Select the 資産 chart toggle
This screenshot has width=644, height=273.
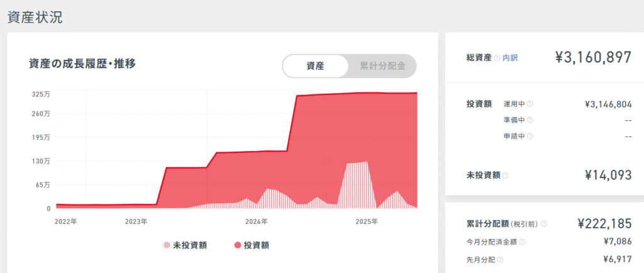click(x=315, y=65)
